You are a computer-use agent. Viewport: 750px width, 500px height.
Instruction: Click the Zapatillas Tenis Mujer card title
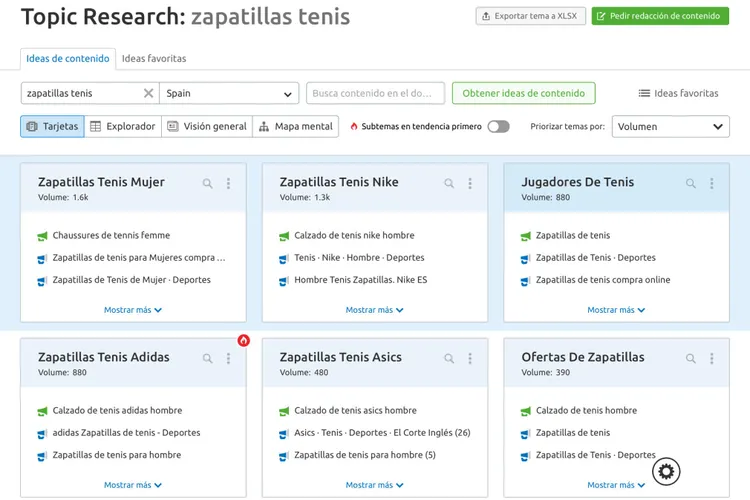point(101,182)
